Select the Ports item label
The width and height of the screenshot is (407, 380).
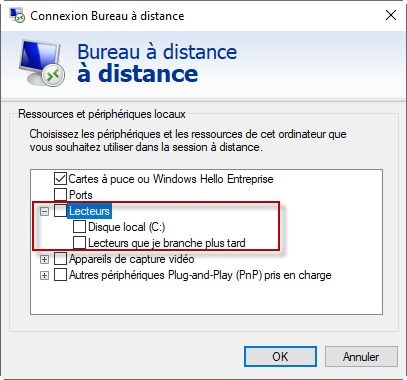[x=81, y=195]
